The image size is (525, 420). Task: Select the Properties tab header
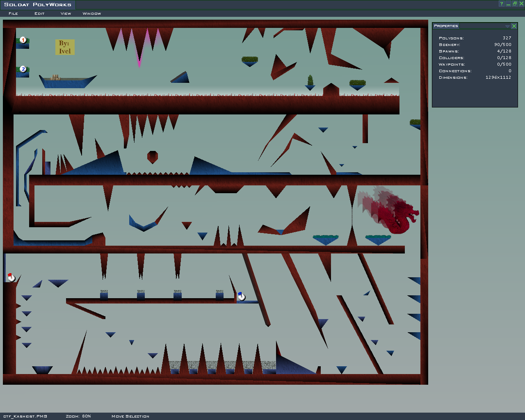coord(446,26)
